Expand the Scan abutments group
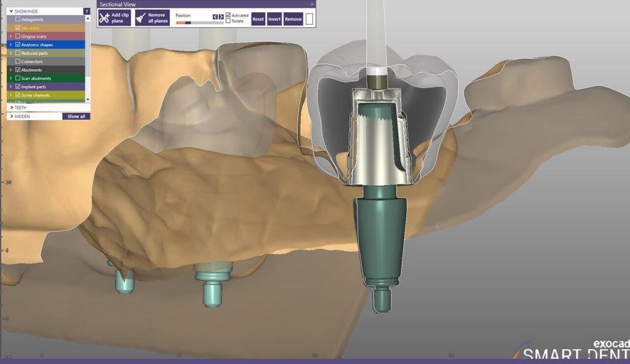The height and width of the screenshot is (364, 630). [11, 78]
